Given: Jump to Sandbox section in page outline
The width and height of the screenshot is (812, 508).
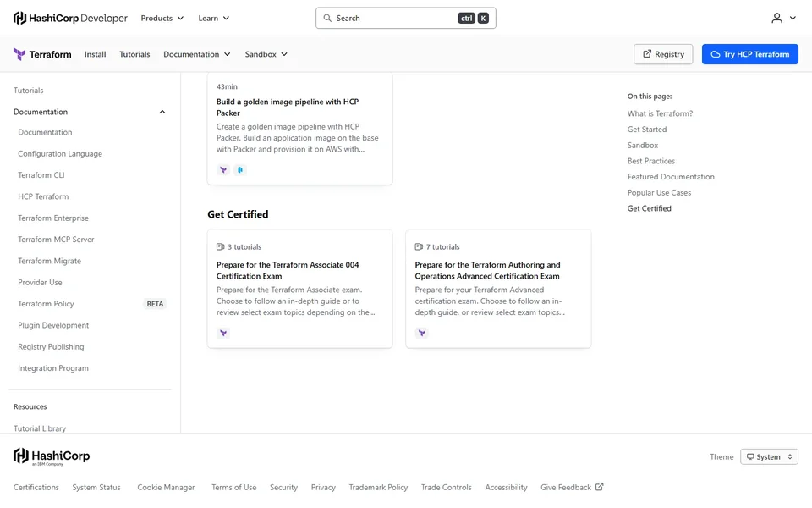Looking at the screenshot, I should click(x=643, y=145).
